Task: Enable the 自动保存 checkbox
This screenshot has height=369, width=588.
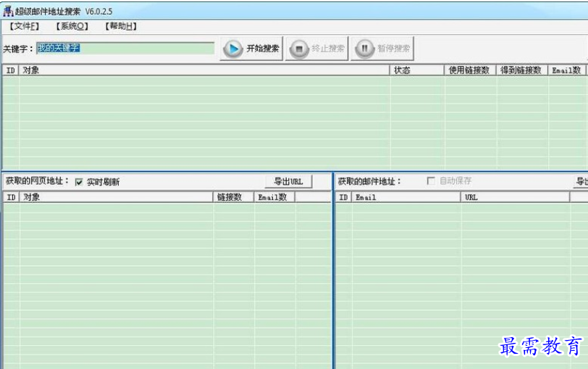Action: click(x=431, y=181)
